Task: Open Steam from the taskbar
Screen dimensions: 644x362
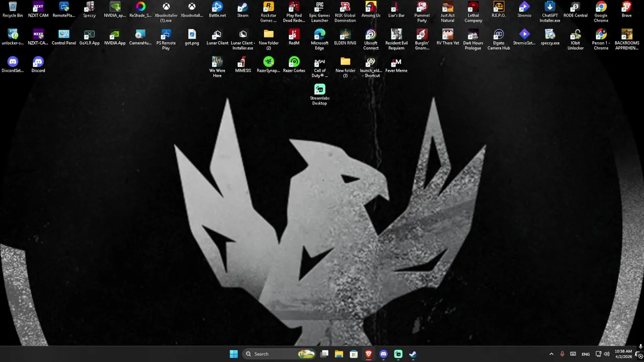Action: coord(413,354)
